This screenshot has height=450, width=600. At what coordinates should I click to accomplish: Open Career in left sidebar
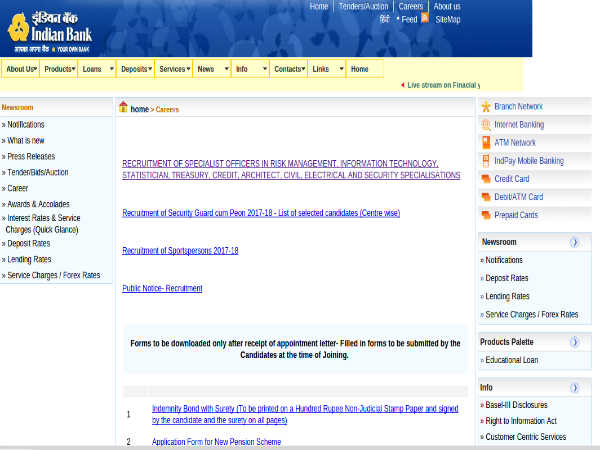[18, 188]
